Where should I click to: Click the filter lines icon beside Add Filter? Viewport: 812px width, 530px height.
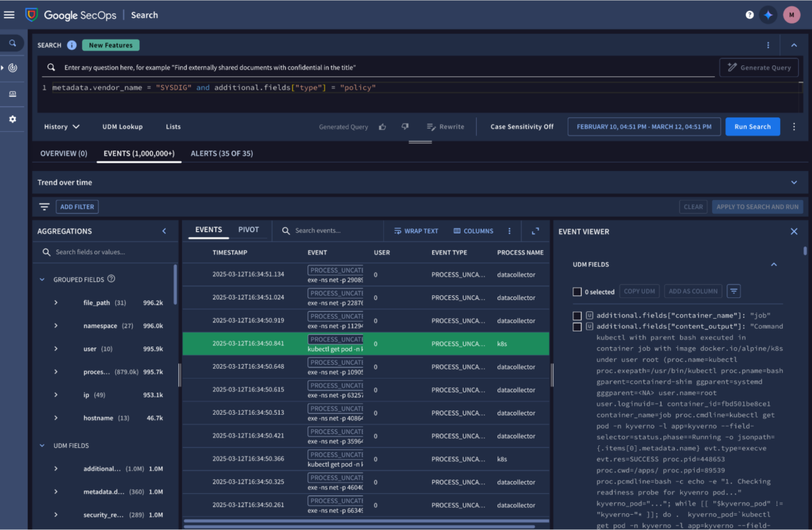[44, 207]
